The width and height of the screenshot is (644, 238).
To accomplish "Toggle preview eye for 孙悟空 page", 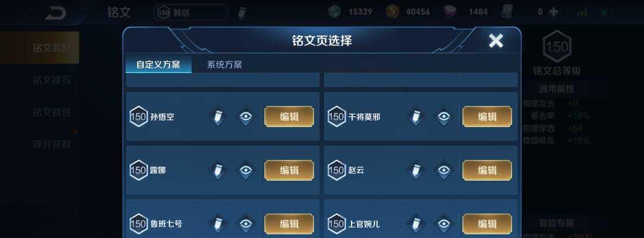I will [246, 117].
